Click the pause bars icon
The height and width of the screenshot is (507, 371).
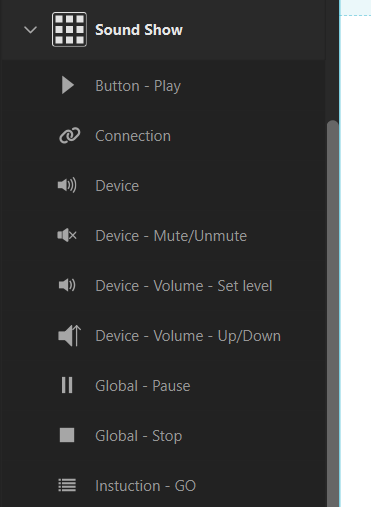(x=67, y=385)
